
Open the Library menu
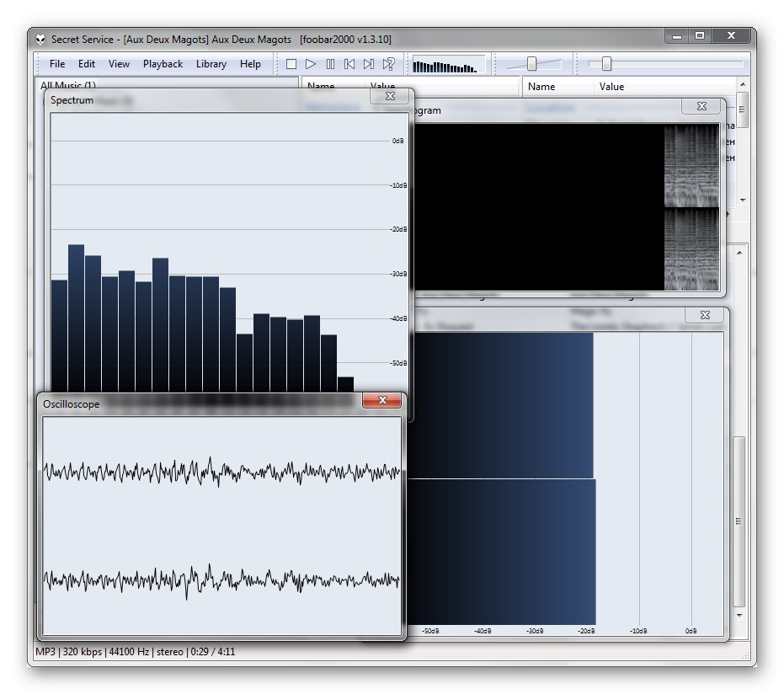(211, 64)
